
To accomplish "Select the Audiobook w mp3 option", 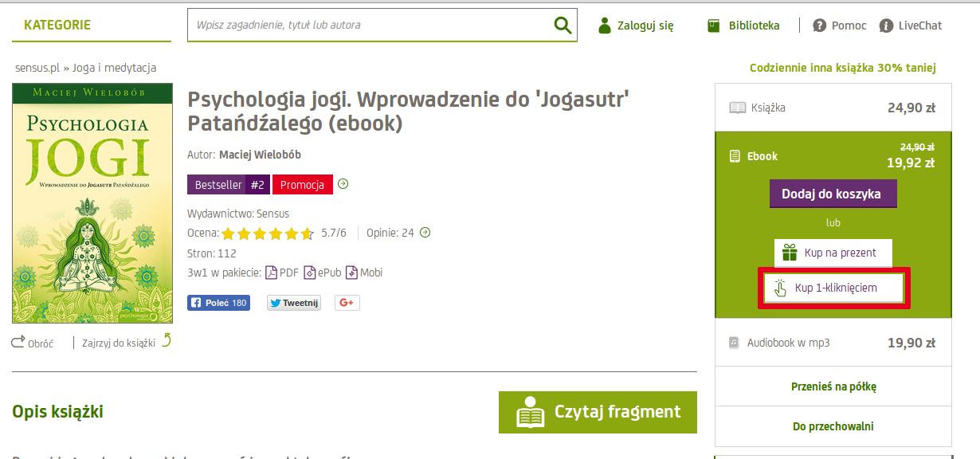I will (833, 343).
